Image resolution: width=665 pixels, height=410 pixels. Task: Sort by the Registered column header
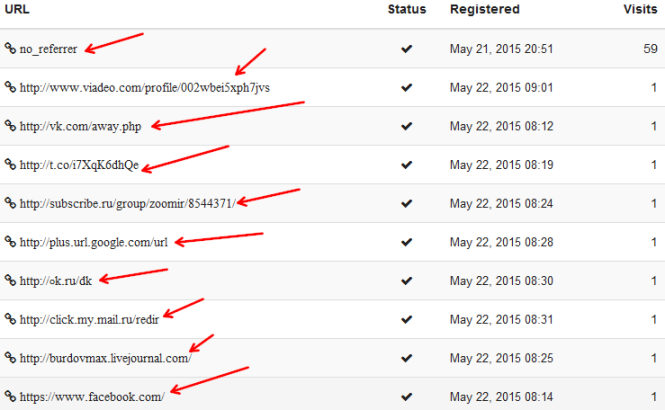(485, 9)
